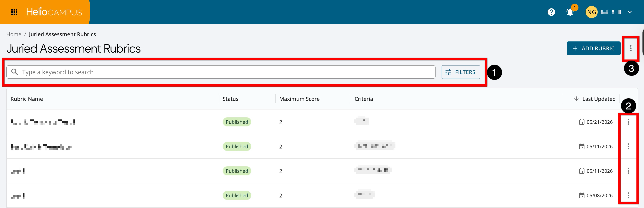
Task: Sort by Status column header
Action: point(230,99)
